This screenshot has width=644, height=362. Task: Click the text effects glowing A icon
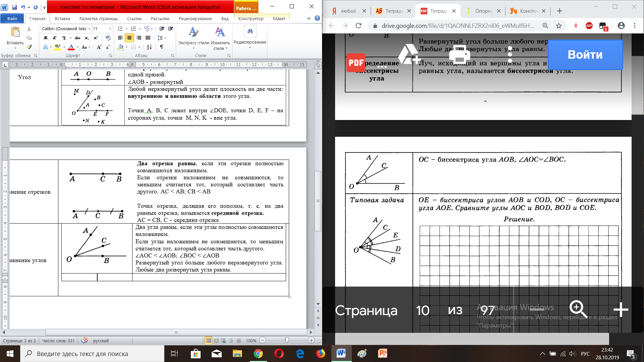click(x=45, y=47)
